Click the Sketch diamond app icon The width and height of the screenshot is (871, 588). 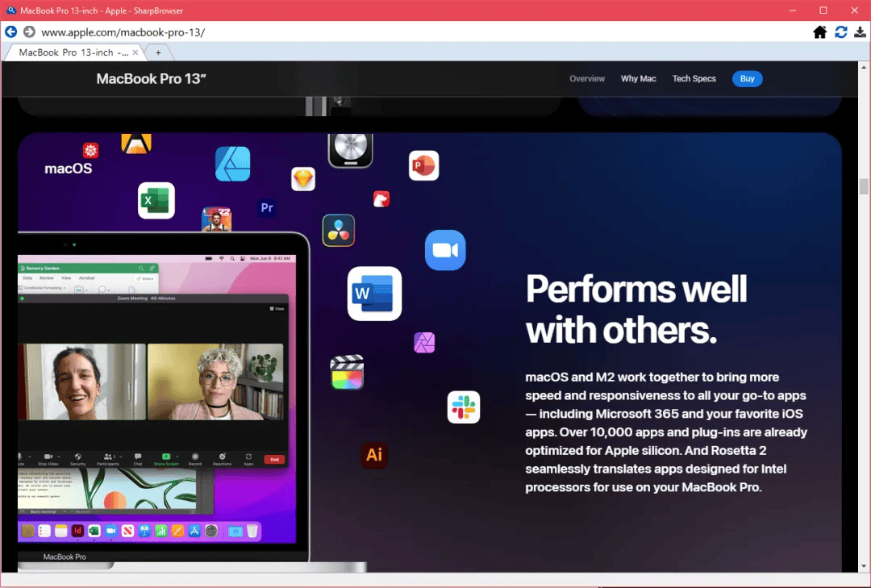(303, 179)
